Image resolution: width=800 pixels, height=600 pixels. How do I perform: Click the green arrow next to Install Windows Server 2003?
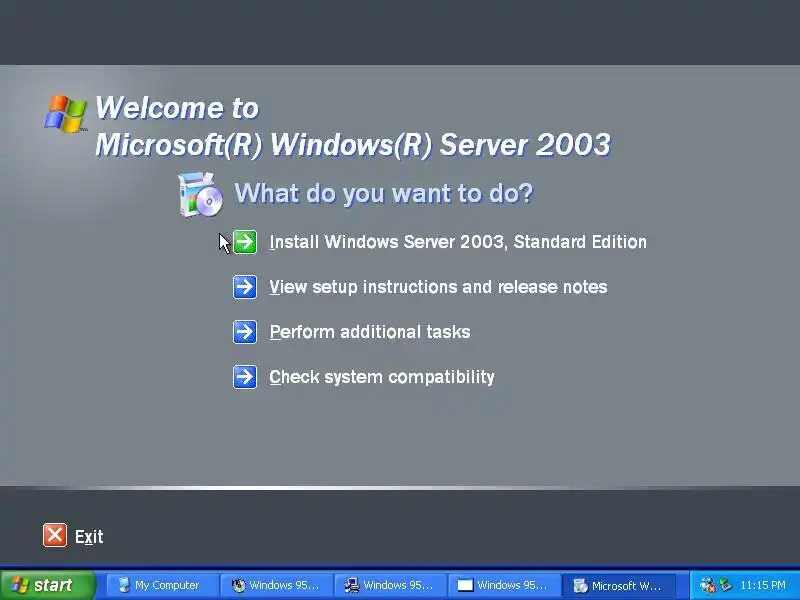pyautogui.click(x=245, y=242)
